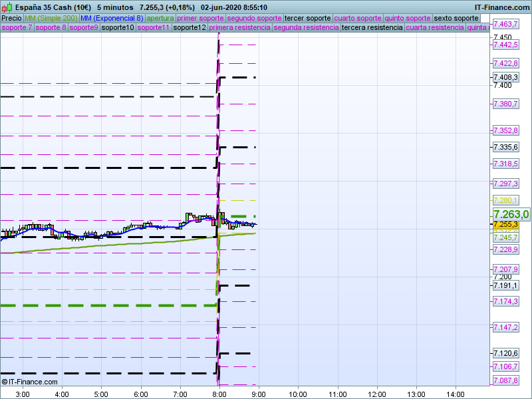532x399 pixels.
Task: Select the primer soporte legend label
Action: click(x=201, y=18)
